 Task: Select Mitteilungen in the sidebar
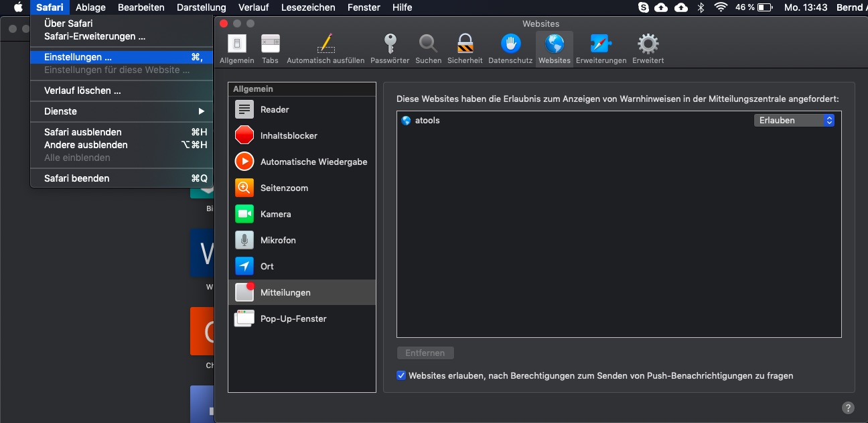[302, 292]
